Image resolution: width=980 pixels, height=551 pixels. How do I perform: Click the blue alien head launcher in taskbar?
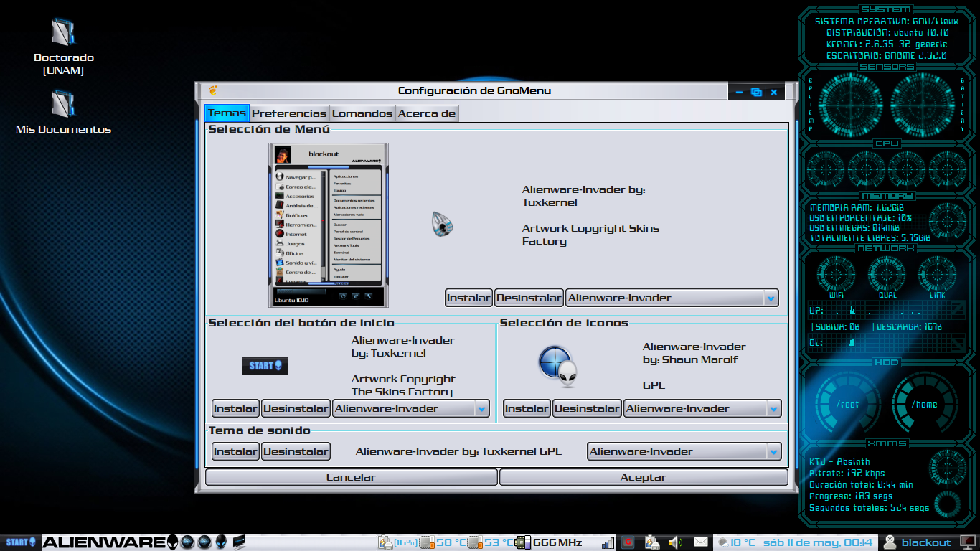click(221, 542)
